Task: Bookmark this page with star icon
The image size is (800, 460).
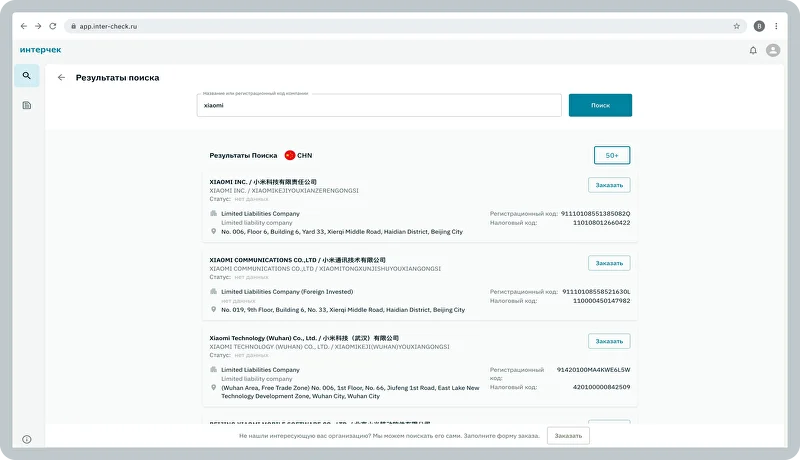Action: tap(737, 26)
